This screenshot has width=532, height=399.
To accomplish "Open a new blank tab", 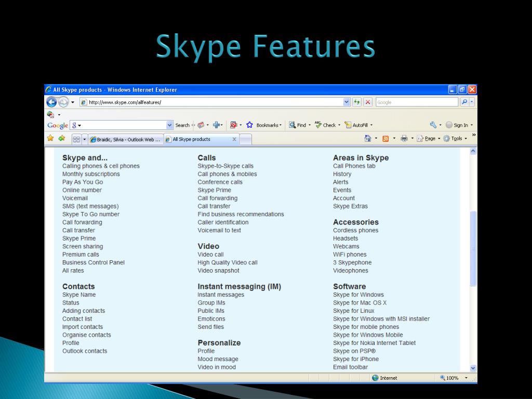I will (246, 139).
